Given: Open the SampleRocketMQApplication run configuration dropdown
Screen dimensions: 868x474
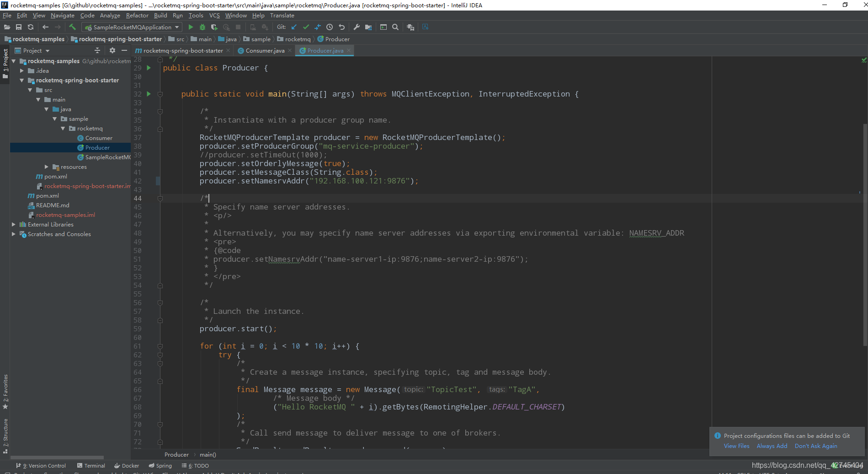Looking at the screenshot, I should (132, 27).
